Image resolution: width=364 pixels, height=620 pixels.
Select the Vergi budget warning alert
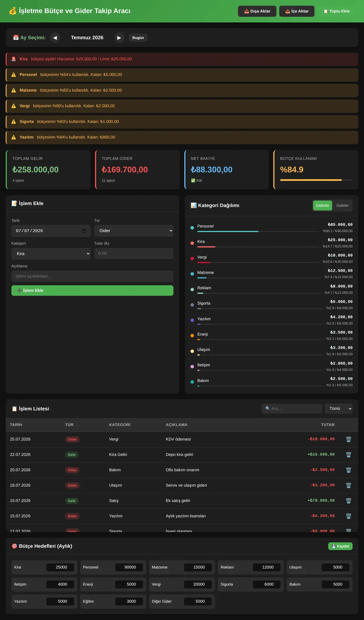tap(182, 106)
